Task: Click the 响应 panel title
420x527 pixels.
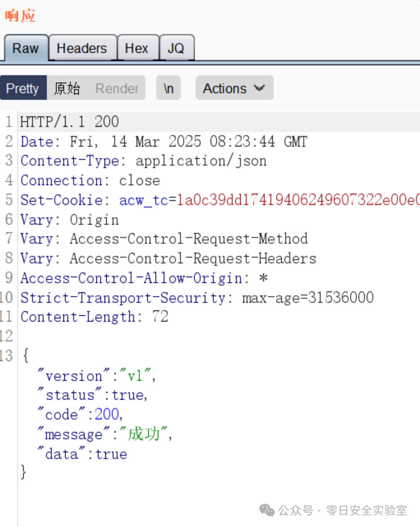Action: [x=20, y=16]
